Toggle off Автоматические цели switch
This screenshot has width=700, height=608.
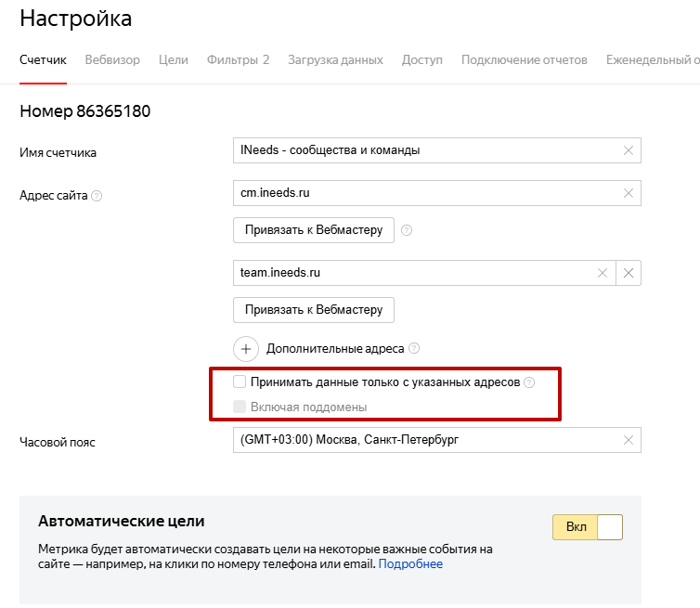tap(587, 527)
